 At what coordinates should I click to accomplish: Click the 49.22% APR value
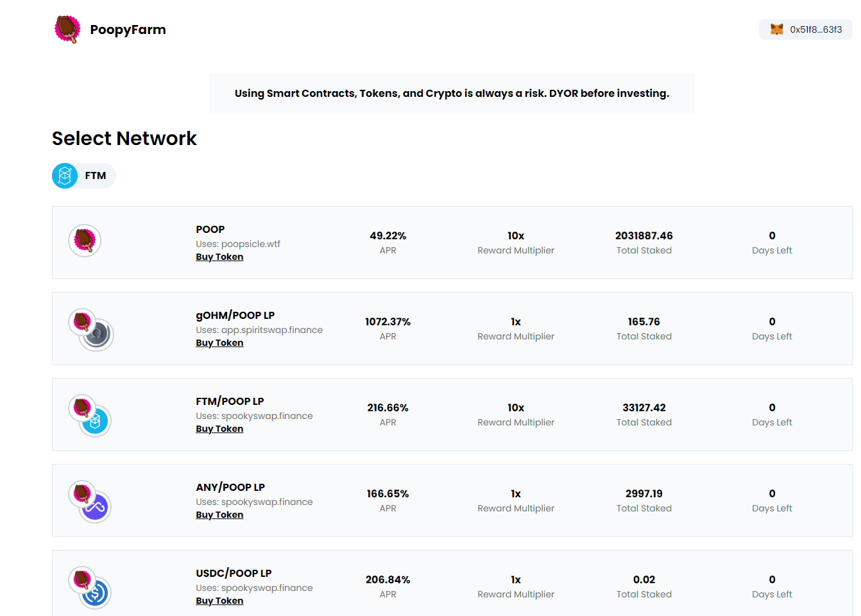point(388,235)
